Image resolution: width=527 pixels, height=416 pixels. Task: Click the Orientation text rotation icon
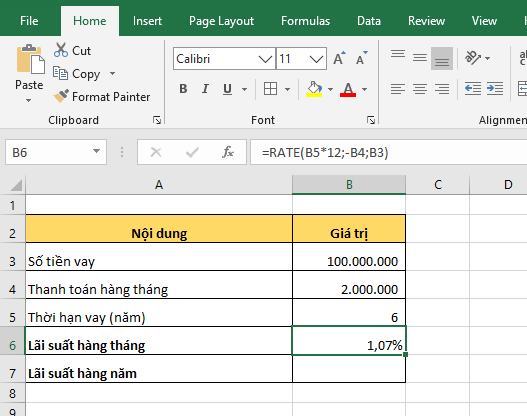473,58
